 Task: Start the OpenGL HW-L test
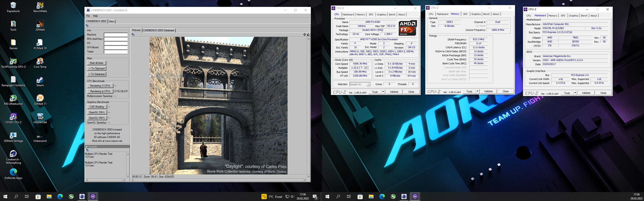97,118
